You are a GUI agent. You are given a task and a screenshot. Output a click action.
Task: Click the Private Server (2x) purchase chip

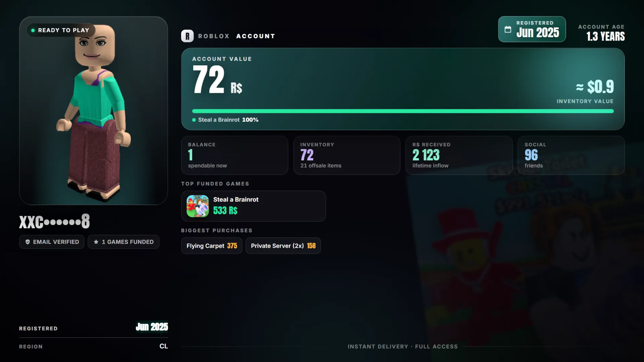click(283, 246)
